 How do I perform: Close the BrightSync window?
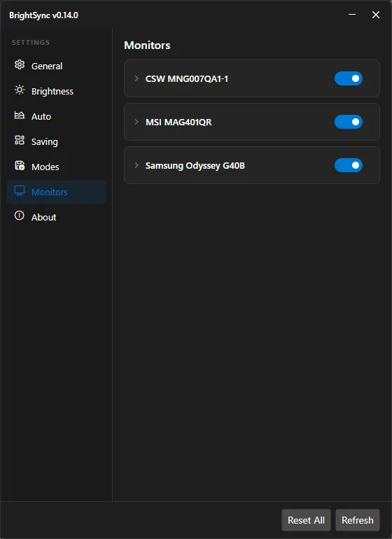(376, 15)
